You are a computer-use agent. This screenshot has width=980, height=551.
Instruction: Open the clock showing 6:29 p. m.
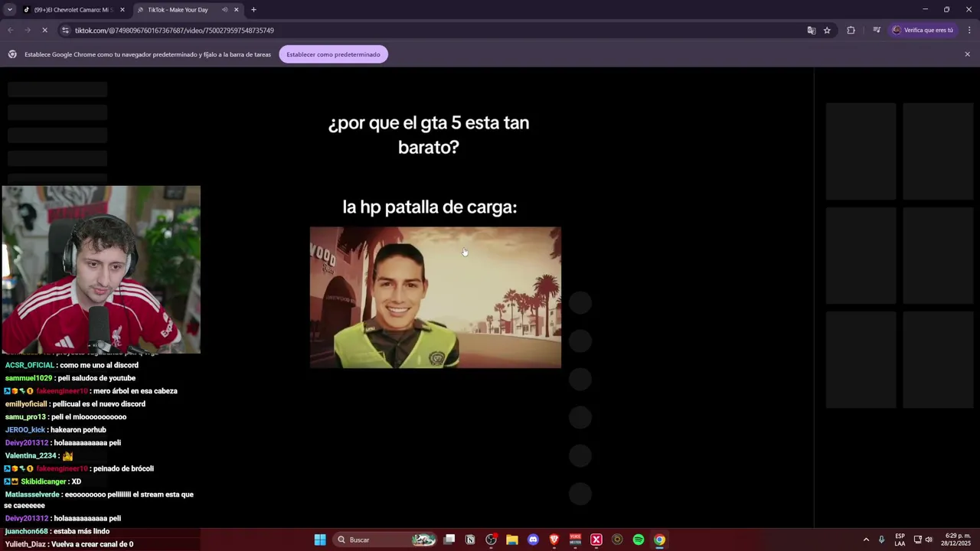click(x=958, y=540)
